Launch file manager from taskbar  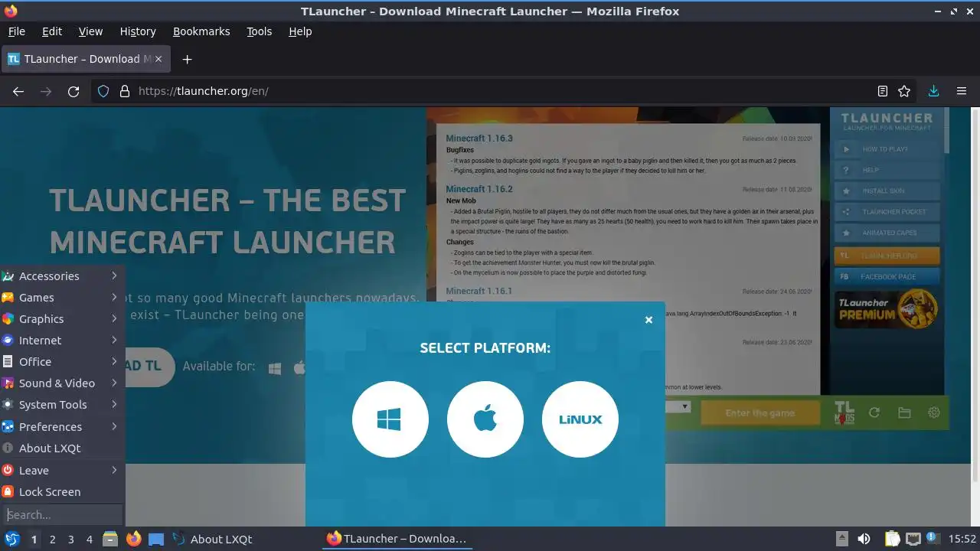(110, 539)
